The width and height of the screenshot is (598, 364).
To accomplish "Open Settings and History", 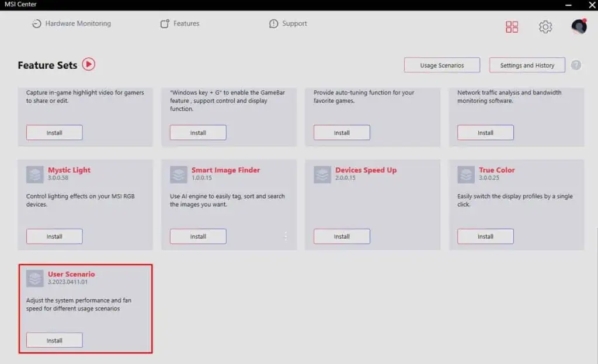I will (527, 65).
